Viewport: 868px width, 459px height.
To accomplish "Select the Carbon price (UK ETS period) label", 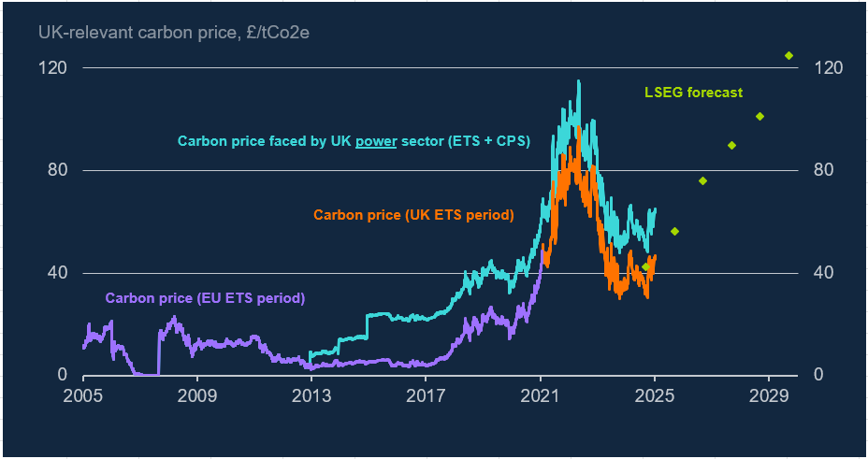I will point(413,215).
